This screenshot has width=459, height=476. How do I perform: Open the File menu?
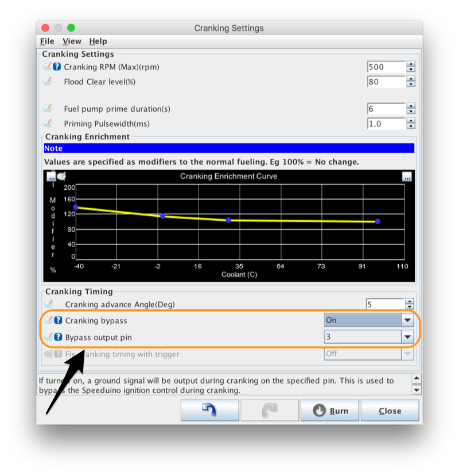coord(46,41)
